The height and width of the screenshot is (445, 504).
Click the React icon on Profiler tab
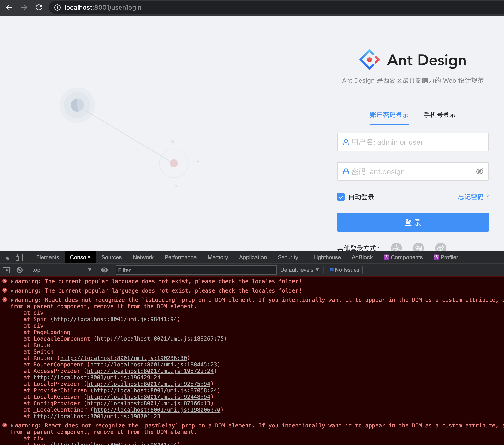point(436,257)
